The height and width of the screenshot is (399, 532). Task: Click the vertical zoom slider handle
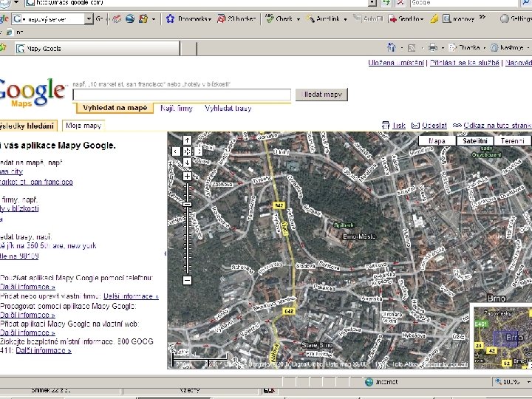pos(188,204)
